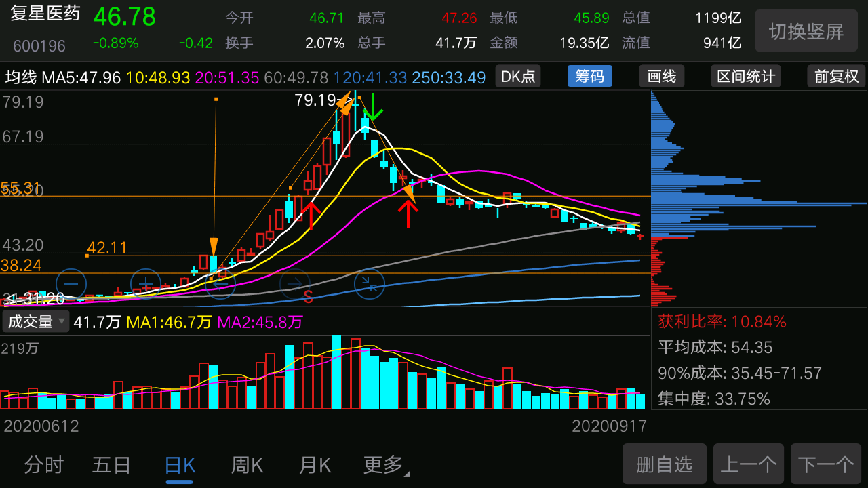This screenshot has height=488, width=868.
Task: Tap the volume MA1:46.7万 label
Action: pos(170,322)
